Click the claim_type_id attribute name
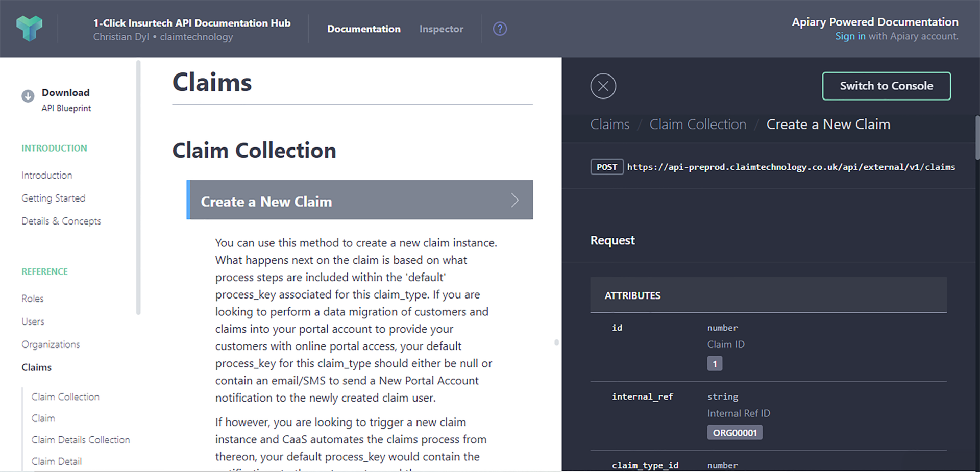Screen dimensions: 980x472 (645, 465)
